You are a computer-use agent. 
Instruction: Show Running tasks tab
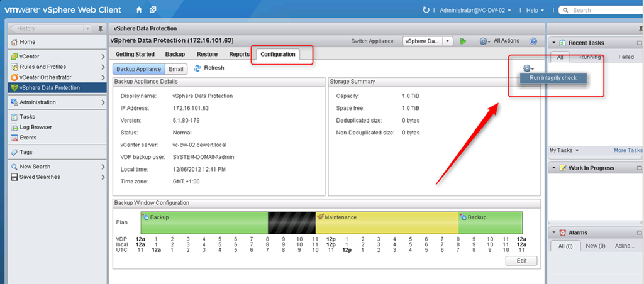tap(590, 57)
